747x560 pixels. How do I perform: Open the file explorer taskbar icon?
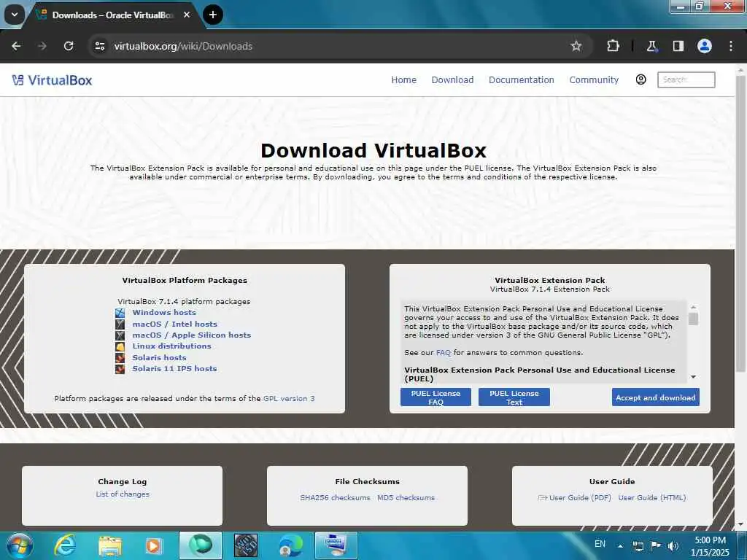tap(110, 545)
